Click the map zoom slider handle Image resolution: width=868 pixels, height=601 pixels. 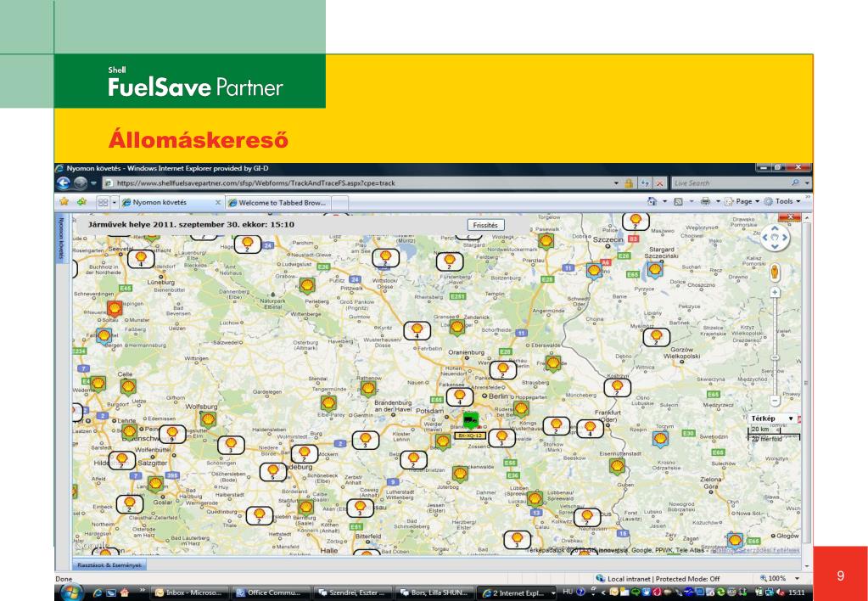[x=775, y=357]
